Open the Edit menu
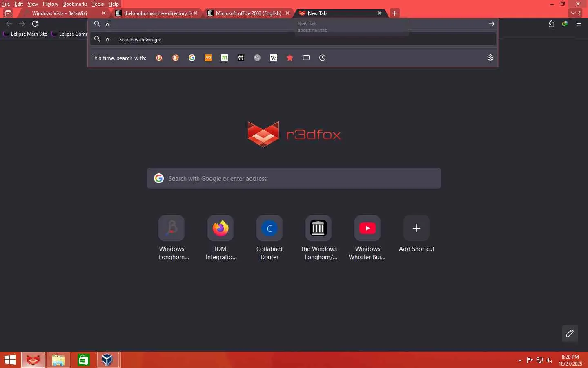 (x=19, y=4)
